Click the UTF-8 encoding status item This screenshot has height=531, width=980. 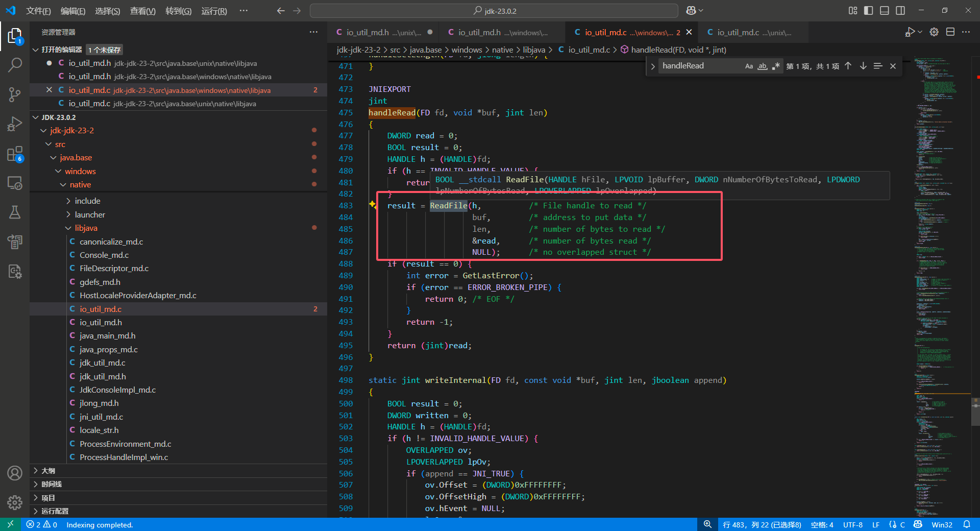click(x=852, y=524)
